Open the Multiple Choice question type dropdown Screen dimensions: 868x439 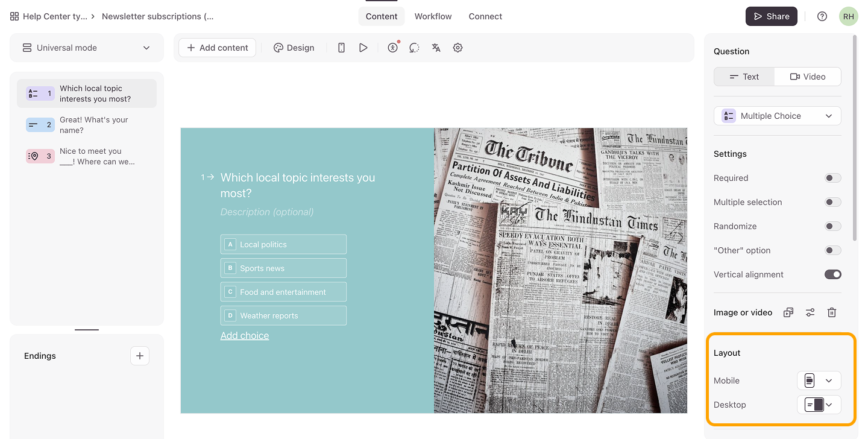[778, 116]
